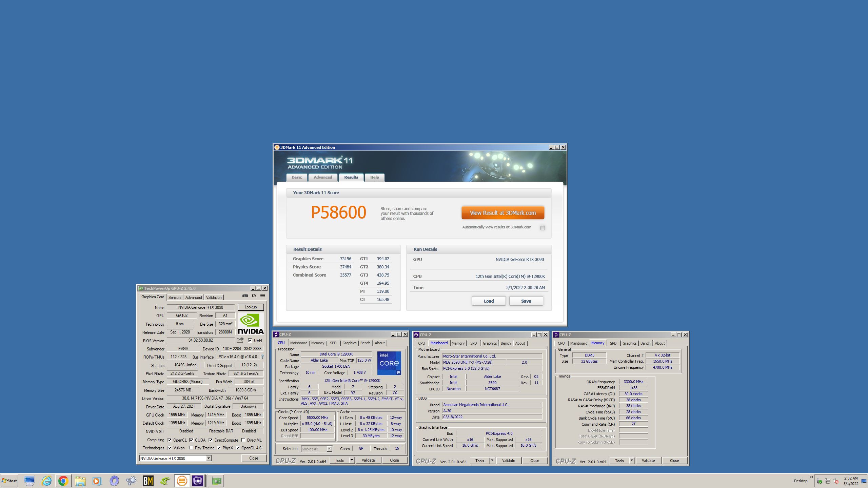The height and width of the screenshot is (488, 868).
Task: Select the 3DMark 11 orange taskbar icon
Action: [x=182, y=481]
